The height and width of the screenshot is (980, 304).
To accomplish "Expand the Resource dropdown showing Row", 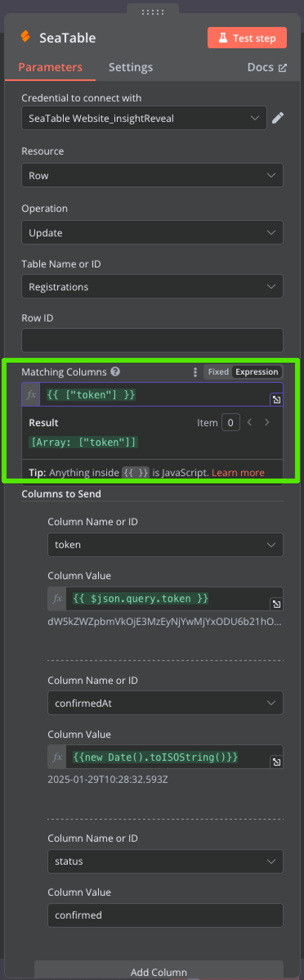I will pos(152,175).
